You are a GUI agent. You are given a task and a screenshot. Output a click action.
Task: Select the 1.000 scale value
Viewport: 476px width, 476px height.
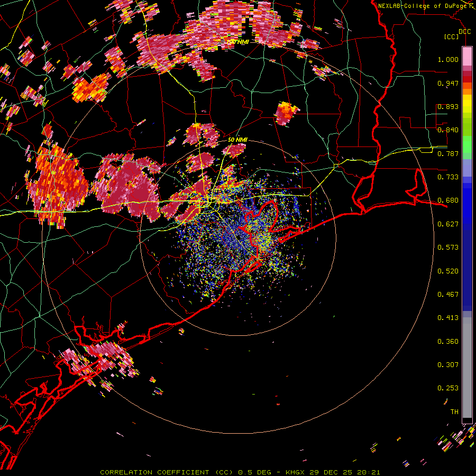448,59
